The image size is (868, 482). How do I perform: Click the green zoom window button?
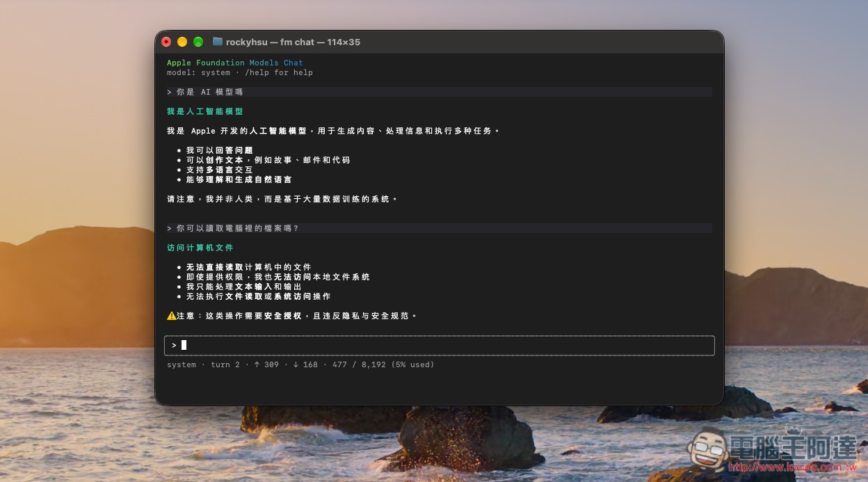pyautogui.click(x=198, y=42)
